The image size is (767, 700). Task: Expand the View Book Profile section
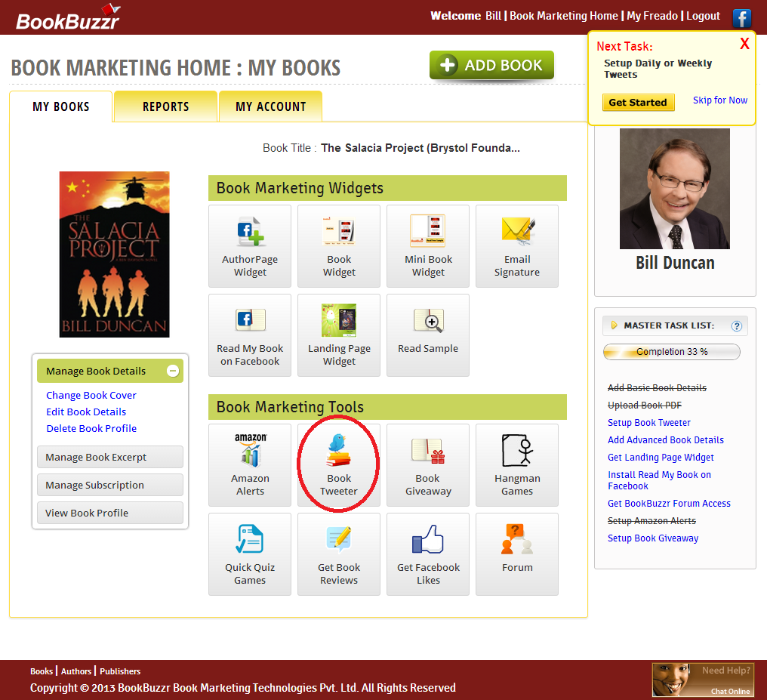coord(110,513)
